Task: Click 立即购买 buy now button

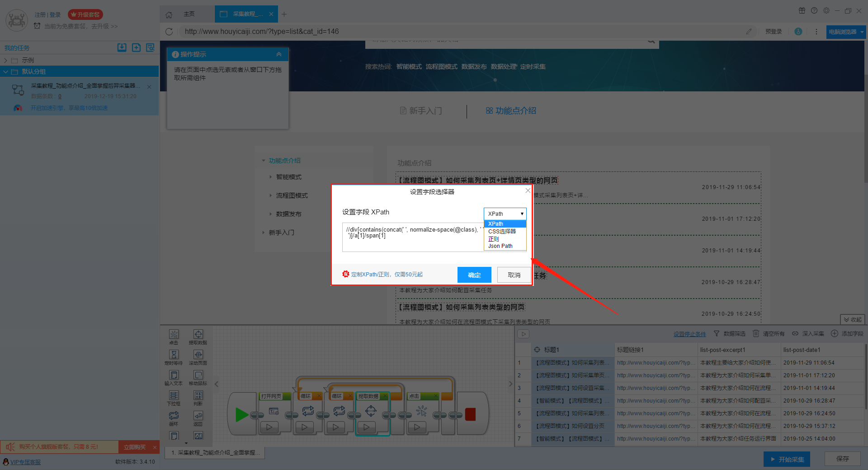Action: click(x=135, y=447)
